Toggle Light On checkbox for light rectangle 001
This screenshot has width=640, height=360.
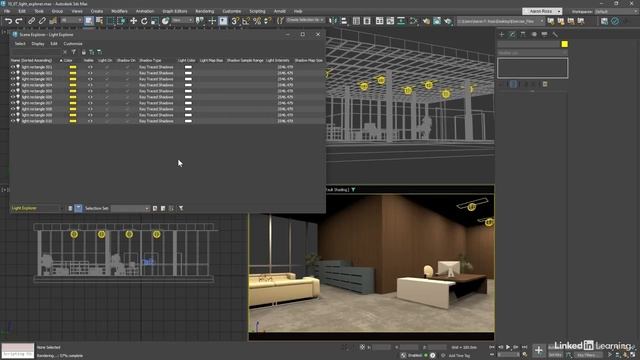[x=107, y=67]
